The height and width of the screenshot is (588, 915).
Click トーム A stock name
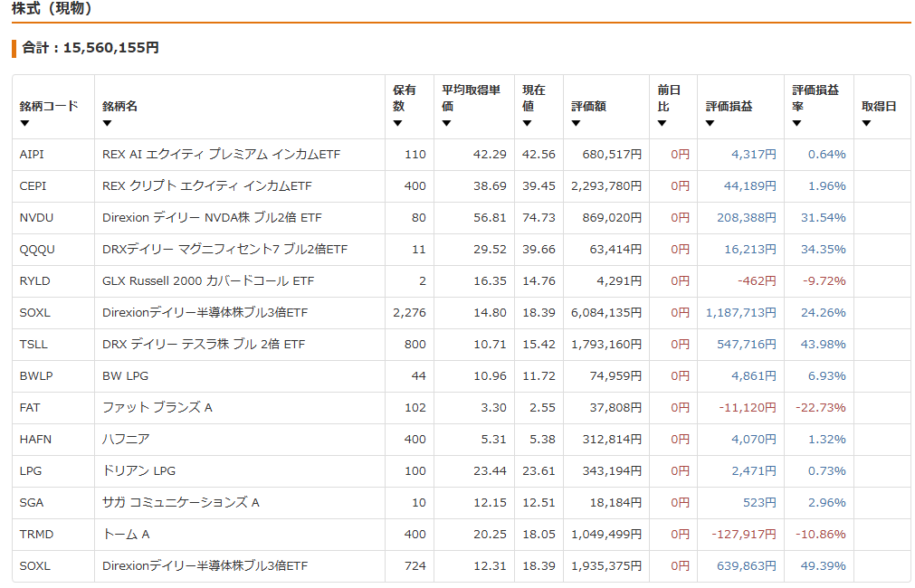click(x=126, y=534)
